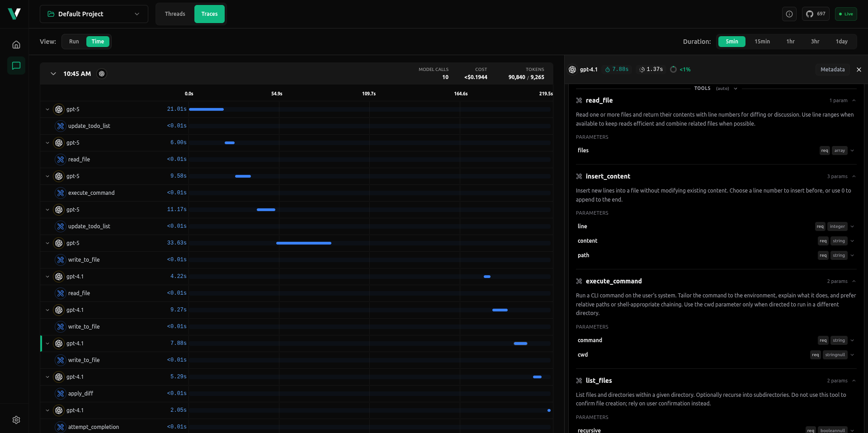Open the Default Project dropdown
Viewport: 868px width, 433px height.
(94, 14)
